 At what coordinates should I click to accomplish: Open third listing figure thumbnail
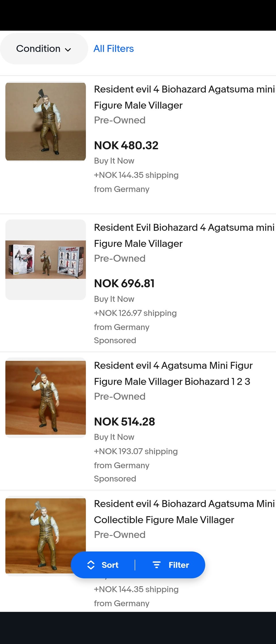click(46, 398)
